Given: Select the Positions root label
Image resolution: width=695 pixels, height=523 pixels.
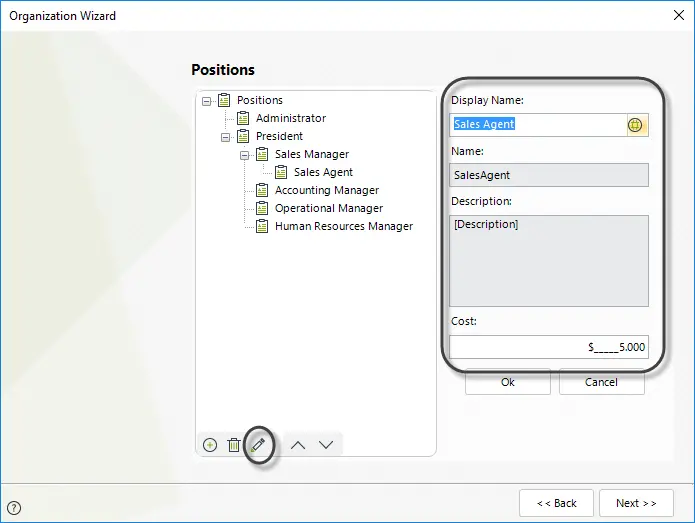Looking at the screenshot, I should click(260, 100).
